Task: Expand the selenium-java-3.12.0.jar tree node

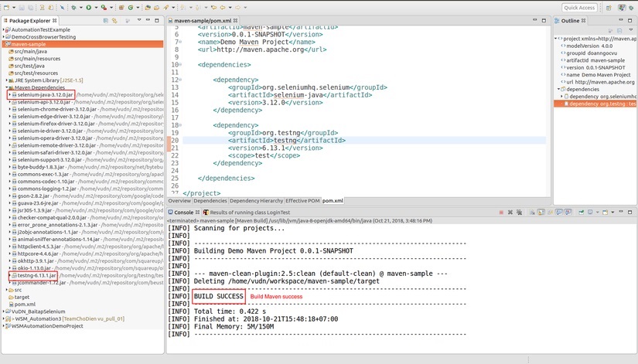Action: click(x=10, y=94)
